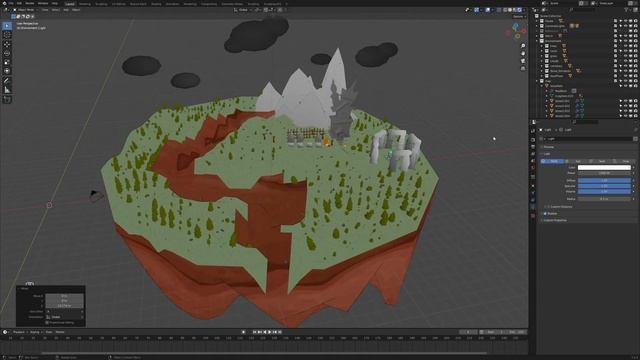Screen dimensions: 640x360
Task: Open the timeline Keying popover
Action: pos(36,332)
